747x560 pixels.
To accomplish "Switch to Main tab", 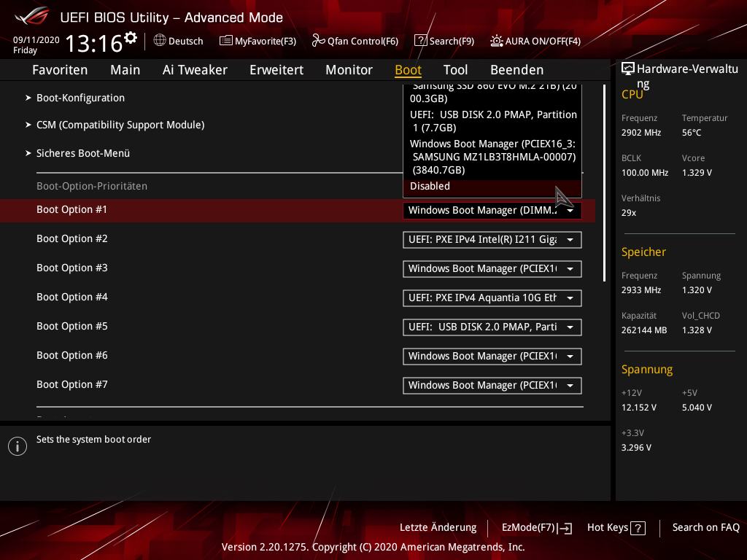I will click(125, 70).
